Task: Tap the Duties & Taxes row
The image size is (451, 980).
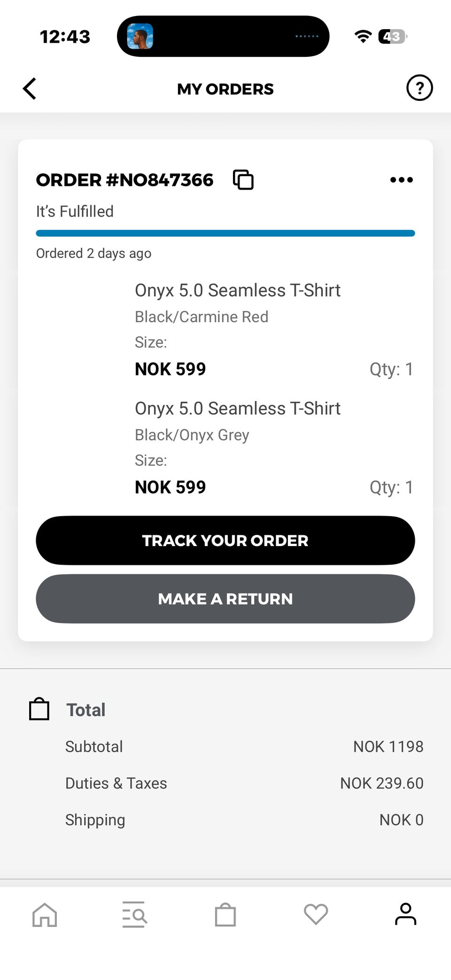Action: [x=244, y=783]
